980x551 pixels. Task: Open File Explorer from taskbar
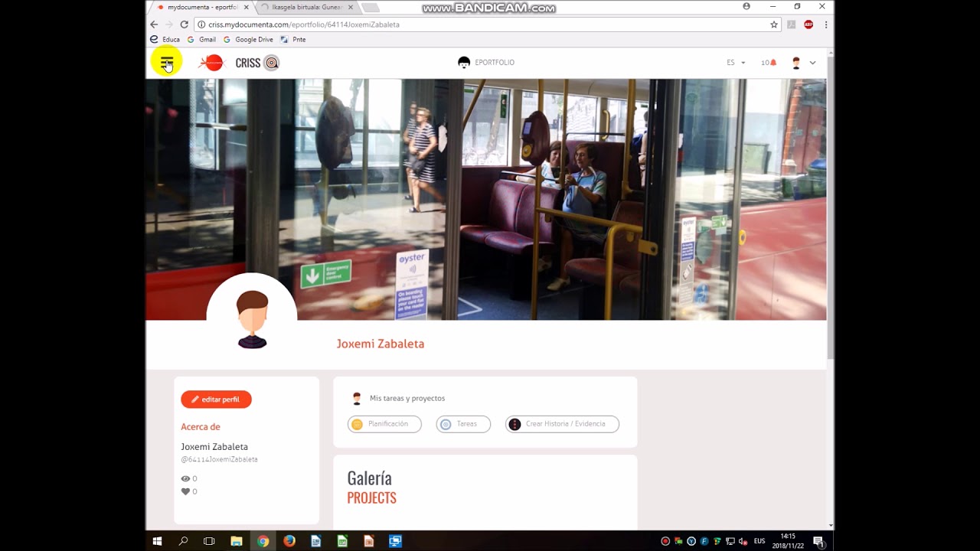click(237, 541)
